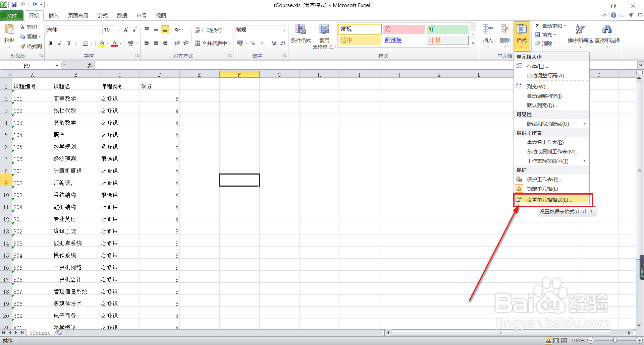Open the font color dropdown arrow
This screenshot has height=345, width=644.
click(120, 43)
